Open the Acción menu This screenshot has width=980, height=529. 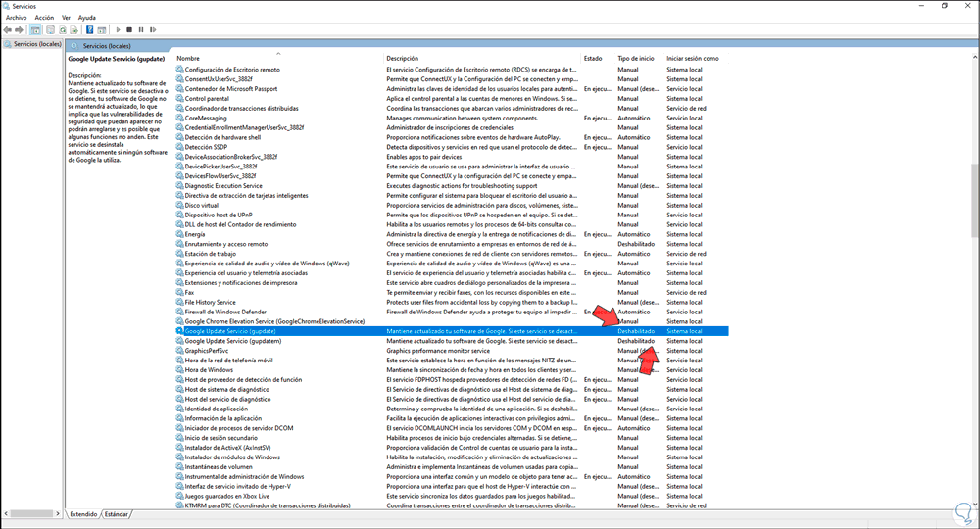tap(44, 18)
